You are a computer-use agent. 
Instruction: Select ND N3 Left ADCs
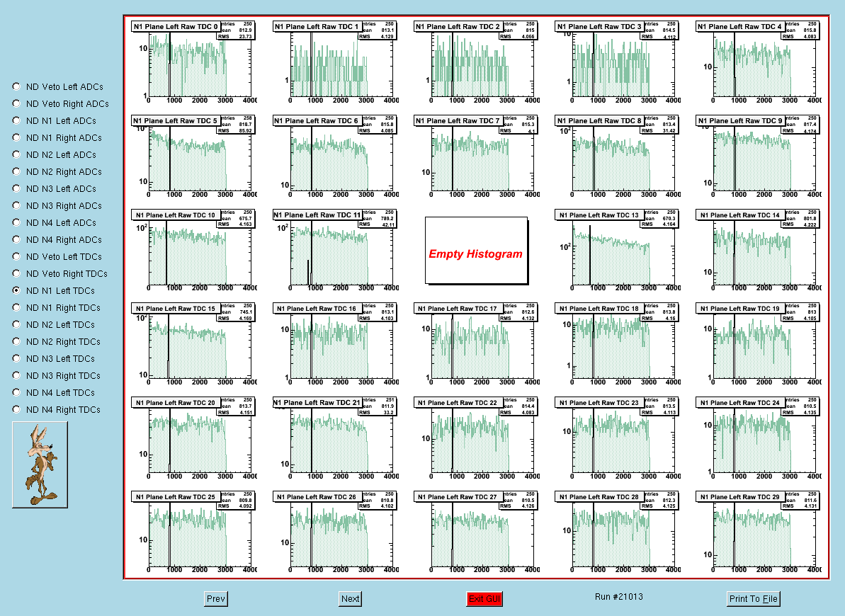pyautogui.click(x=16, y=188)
